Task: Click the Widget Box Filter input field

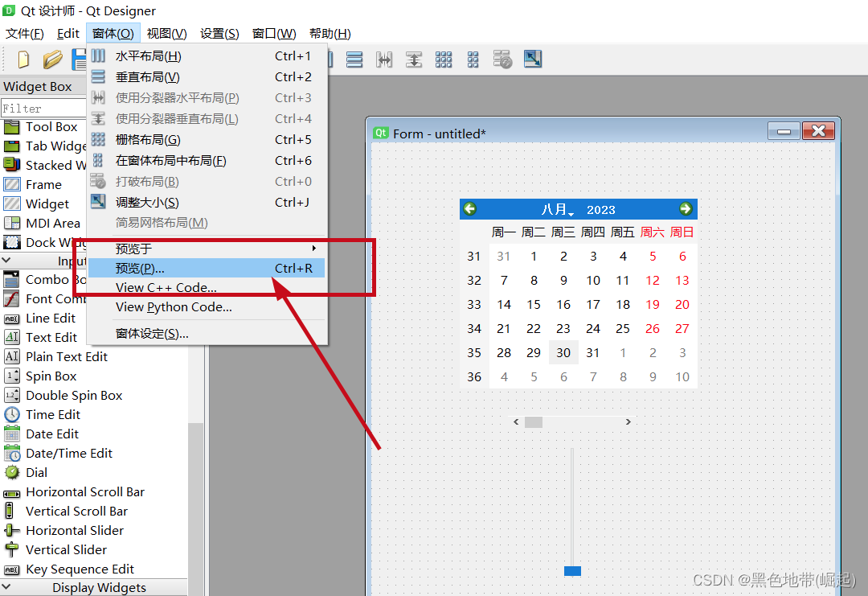Action: coord(43,109)
